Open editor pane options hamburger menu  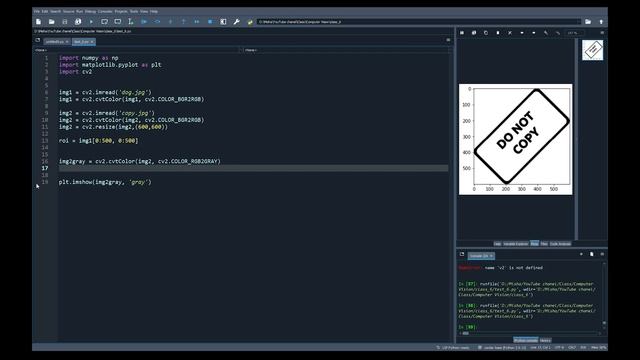pyautogui.click(x=448, y=40)
